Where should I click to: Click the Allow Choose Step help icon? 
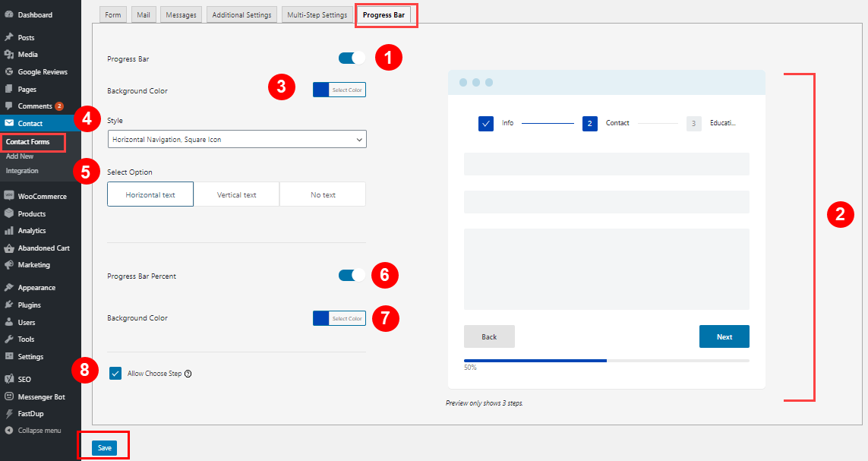(188, 374)
